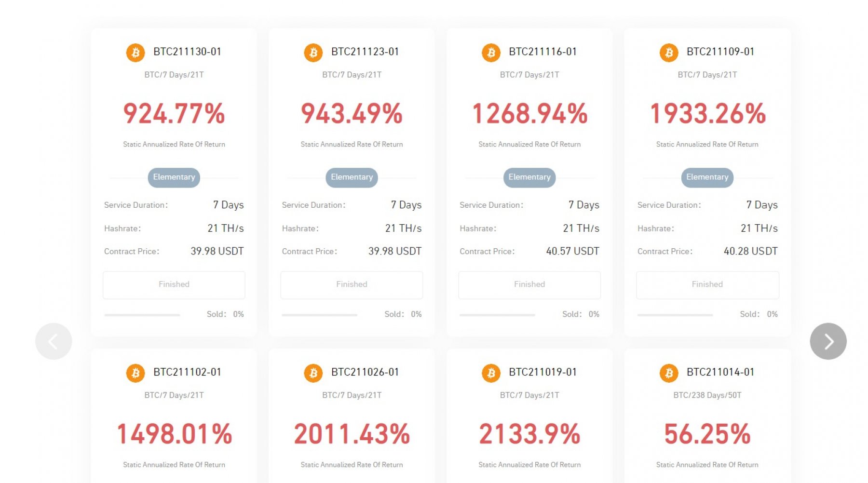
Task: Click sold progress bar on BTC211130-01 card
Action: coord(142,315)
